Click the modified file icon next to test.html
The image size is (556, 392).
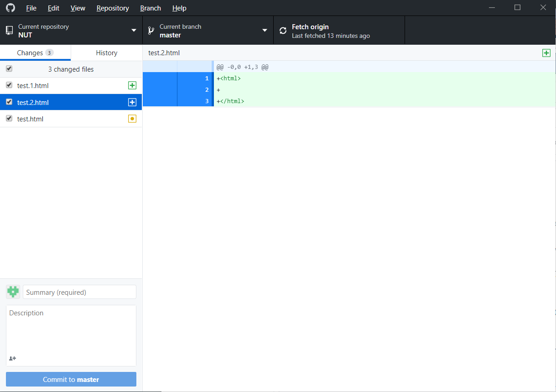[132, 119]
